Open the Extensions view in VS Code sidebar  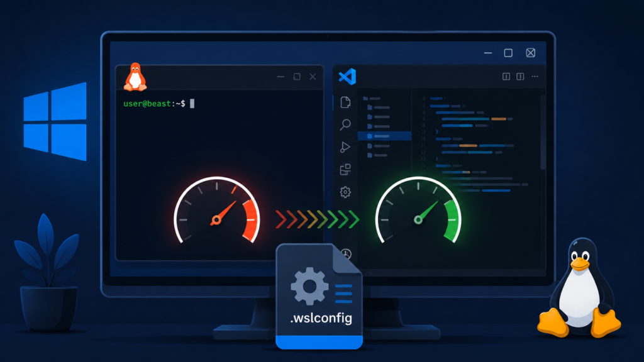[x=345, y=169]
